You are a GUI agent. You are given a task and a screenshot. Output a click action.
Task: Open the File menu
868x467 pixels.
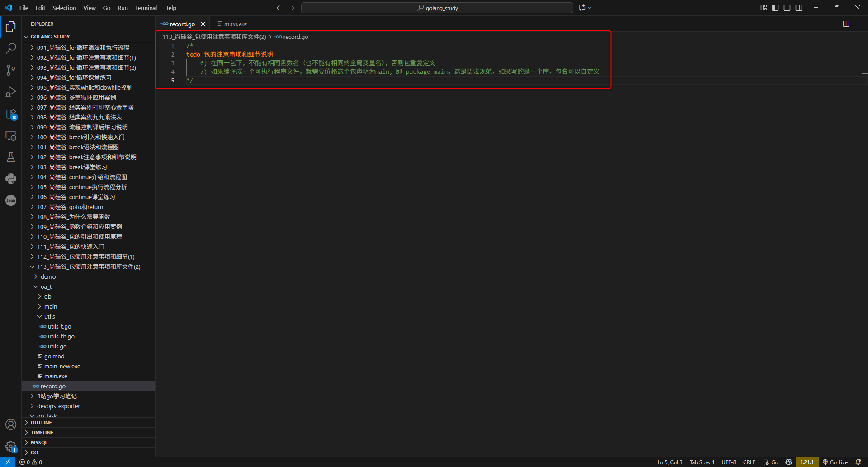tap(24, 8)
